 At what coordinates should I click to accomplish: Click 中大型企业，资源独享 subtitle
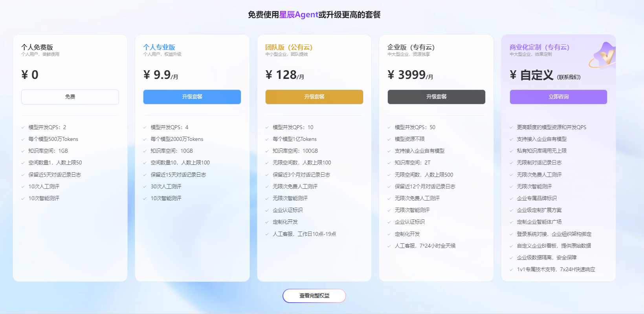(409, 54)
